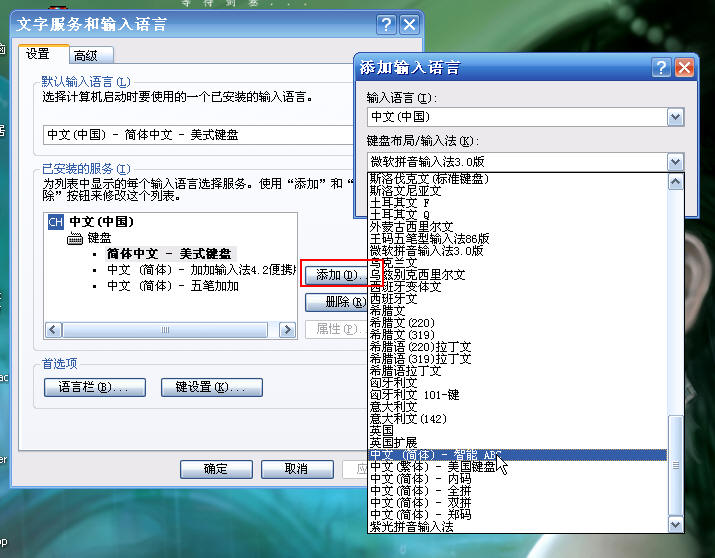Select 希腊语 (319)拉丁文 layout

click(517, 359)
